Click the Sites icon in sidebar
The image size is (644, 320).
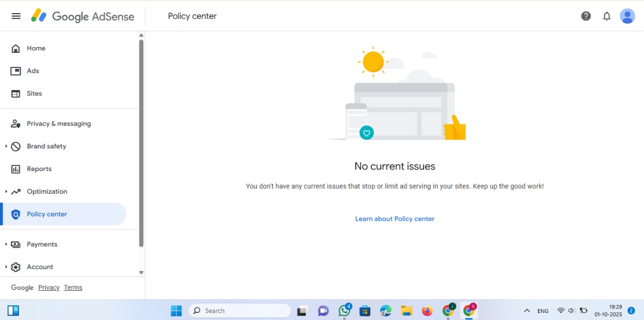(16, 94)
